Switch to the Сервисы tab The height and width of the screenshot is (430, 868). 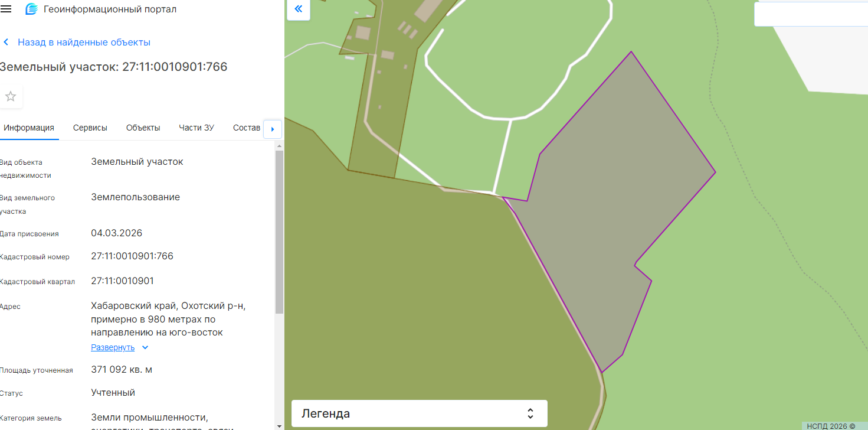90,128
